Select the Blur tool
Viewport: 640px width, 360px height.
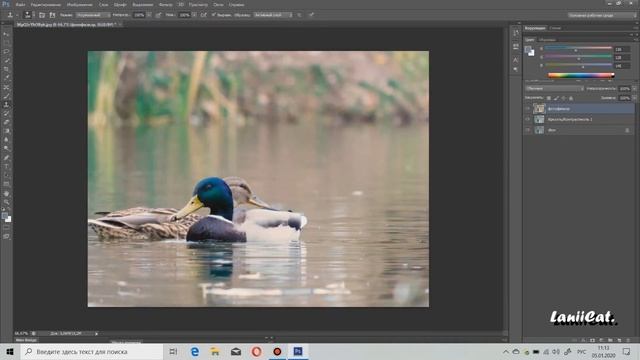[6, 140]
